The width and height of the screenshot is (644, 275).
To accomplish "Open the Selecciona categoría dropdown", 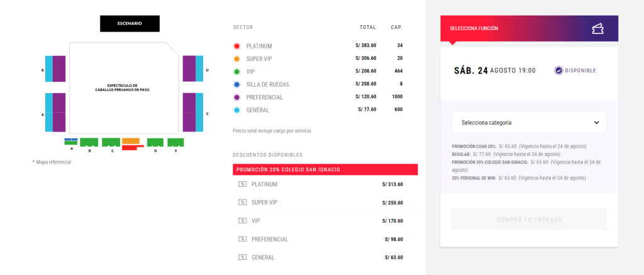I will 529,123.
